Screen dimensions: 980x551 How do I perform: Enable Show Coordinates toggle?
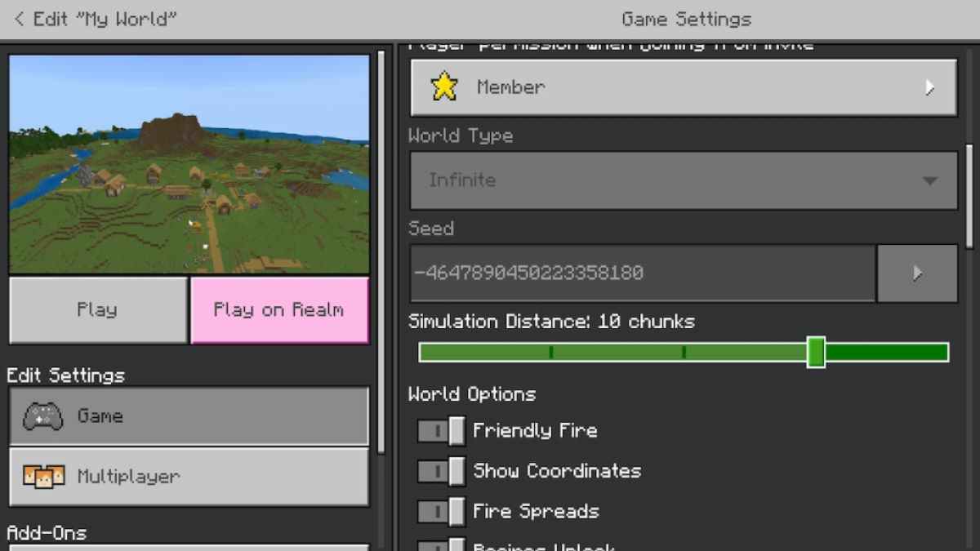pyautogui.click(x=441, y=471)
